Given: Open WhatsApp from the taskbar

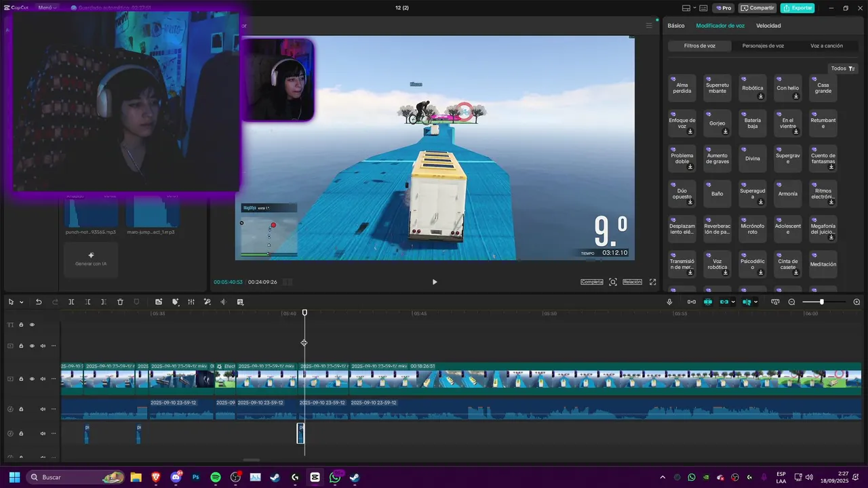Looking at the screenshot, I should point(335,477).
